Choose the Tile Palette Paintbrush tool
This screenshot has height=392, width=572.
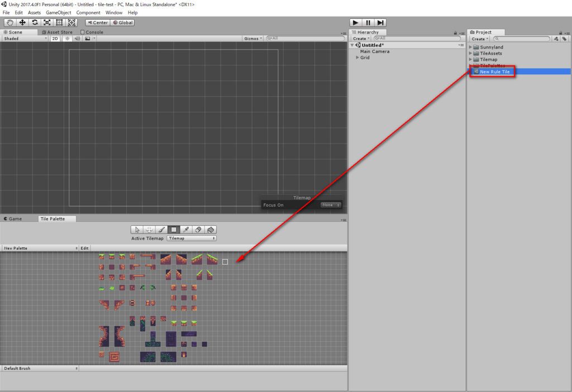161,230
